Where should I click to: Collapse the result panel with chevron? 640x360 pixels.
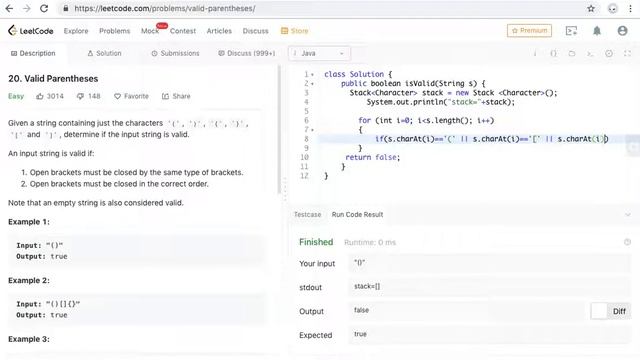pyautogui.click(x=627, y=215)
